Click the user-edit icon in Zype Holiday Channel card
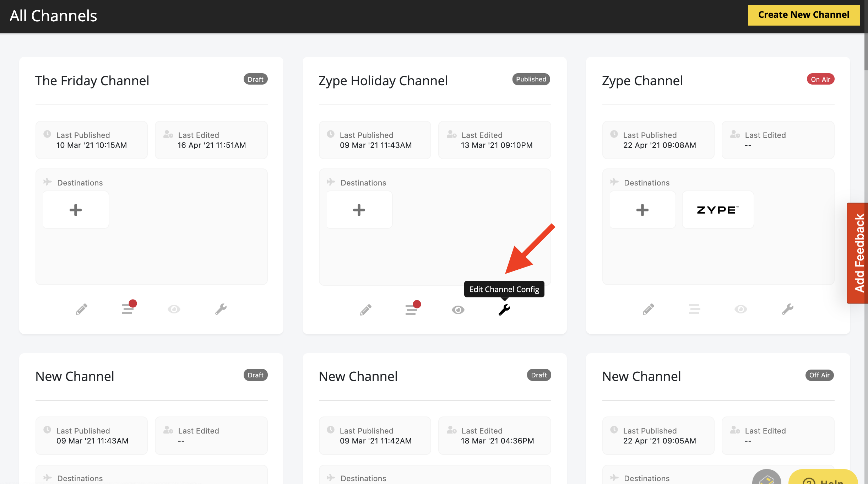Image resolution: width=868 pixels, height=484 pixels. [x=452, y=134]
